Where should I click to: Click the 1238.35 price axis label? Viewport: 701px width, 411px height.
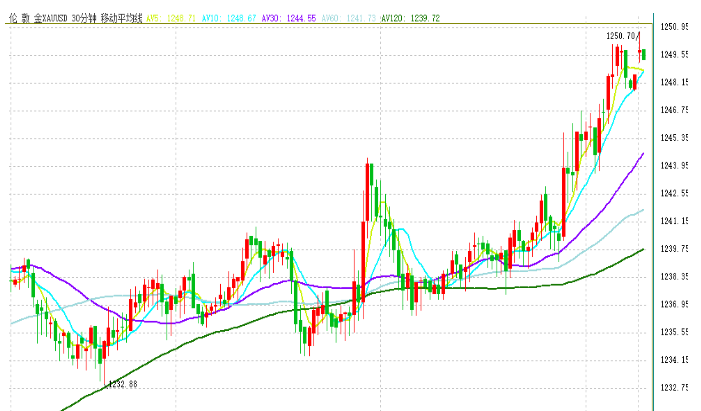677,276
